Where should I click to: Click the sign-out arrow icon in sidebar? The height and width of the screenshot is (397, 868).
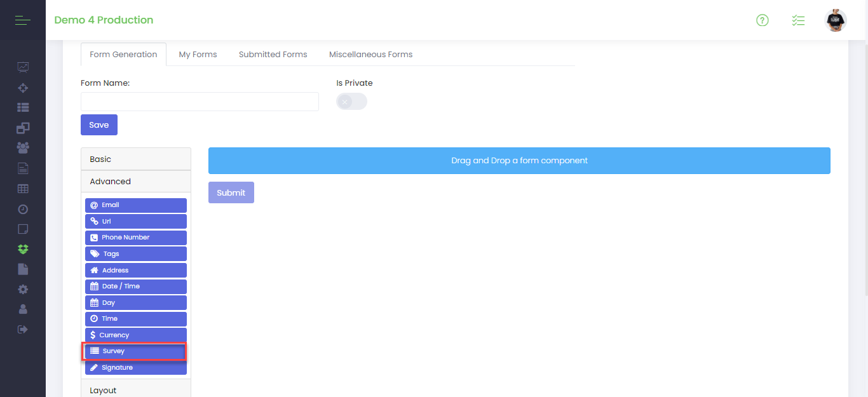pos(23,329)
